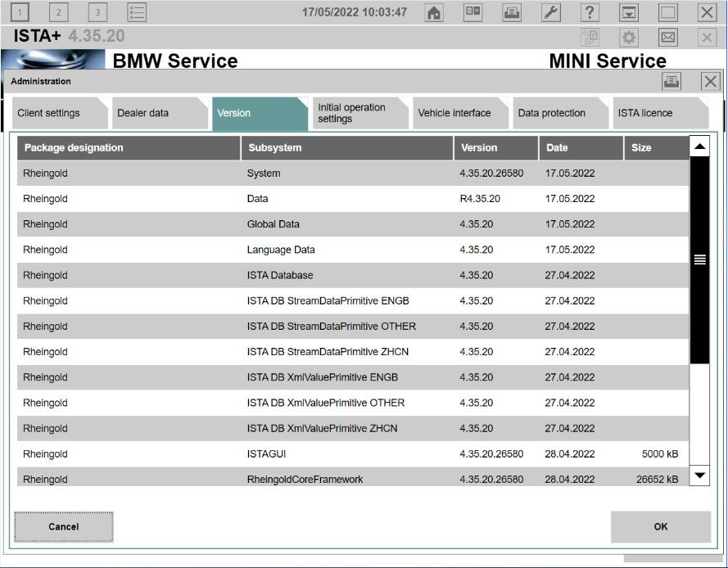The height and width of the screenshot is (568, 728).
Task: Click the greyed document copy icon
Action: point(590,37)
